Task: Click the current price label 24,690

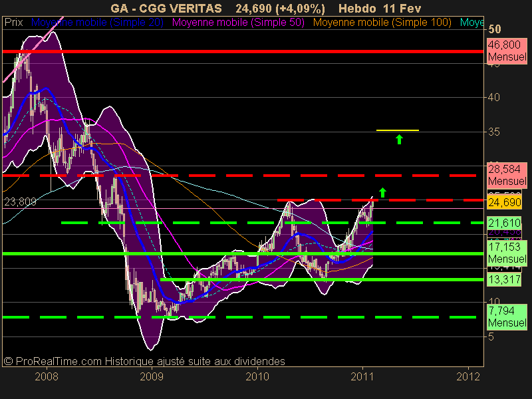Action: (505, 202)
